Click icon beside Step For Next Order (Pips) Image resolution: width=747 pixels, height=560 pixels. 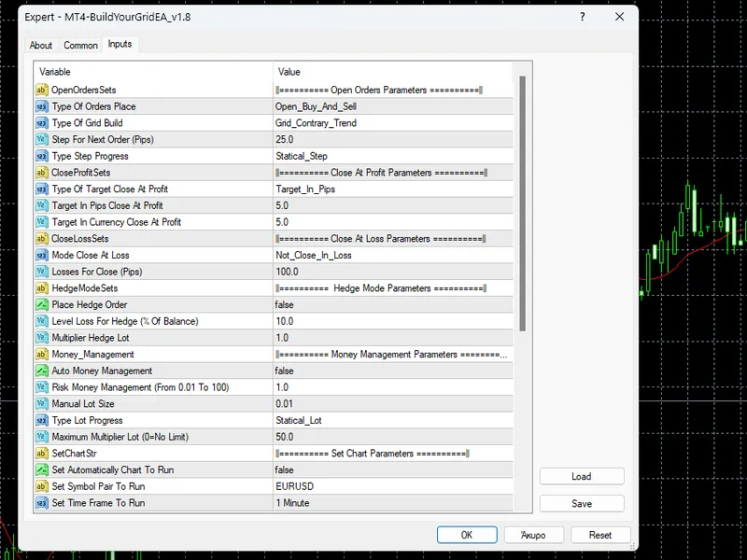pos(42,139)
